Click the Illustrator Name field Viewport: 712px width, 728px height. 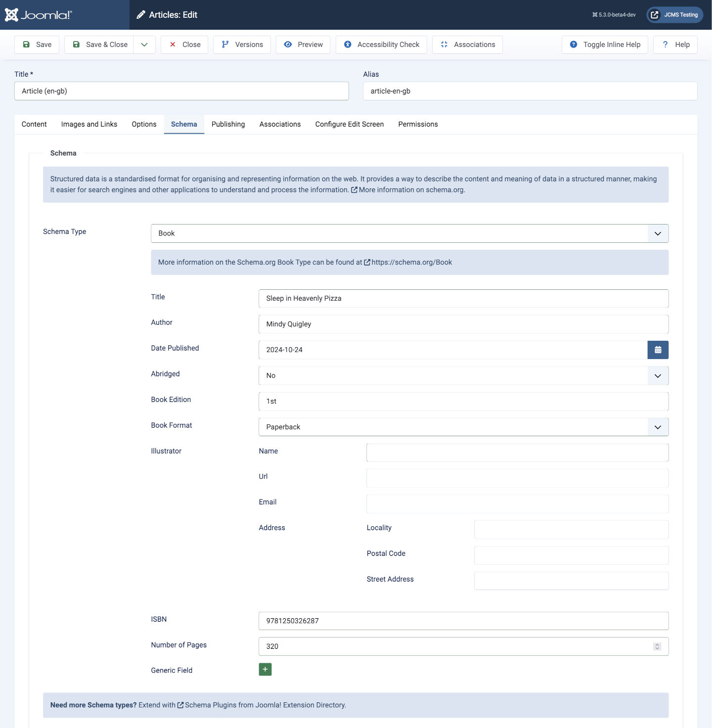click(x=517, y=453)
